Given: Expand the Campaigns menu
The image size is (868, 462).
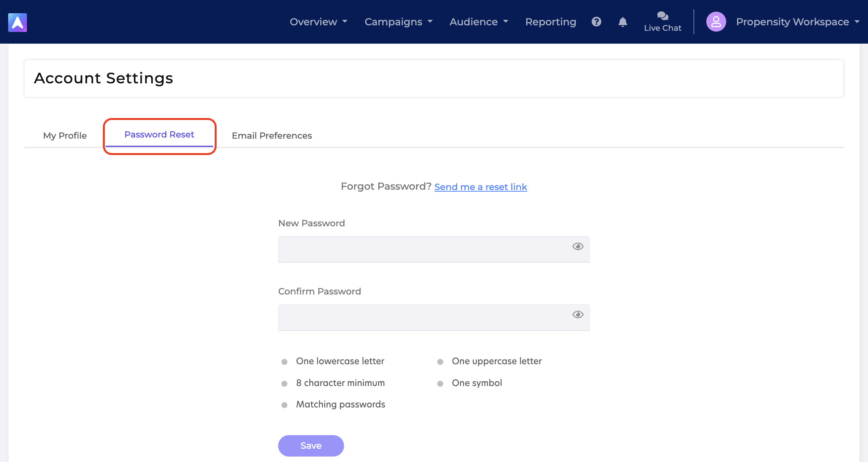Looking at the screenshot, I should point(399,22).
